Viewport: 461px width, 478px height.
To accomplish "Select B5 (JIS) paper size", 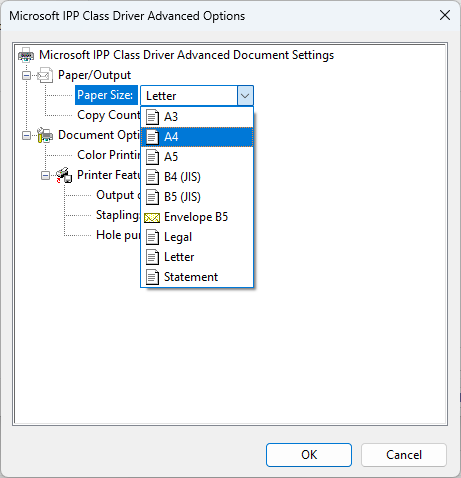I will click(x=197, y=197).
